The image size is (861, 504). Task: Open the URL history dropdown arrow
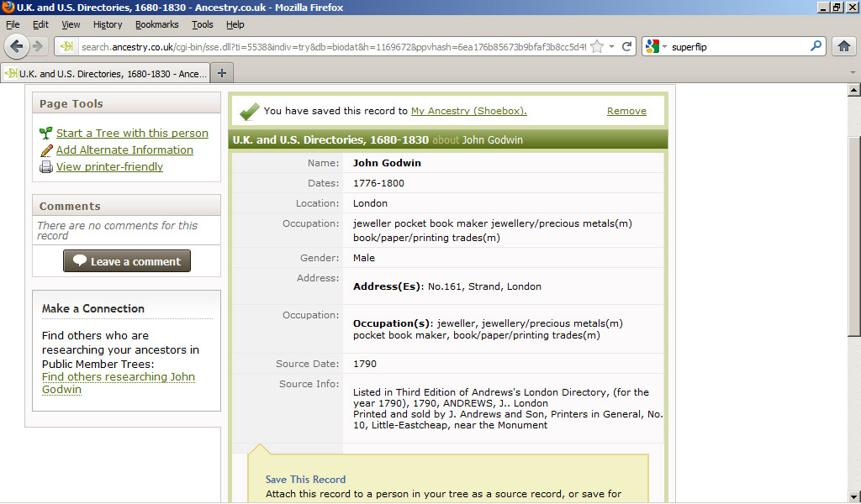point(612,46)
